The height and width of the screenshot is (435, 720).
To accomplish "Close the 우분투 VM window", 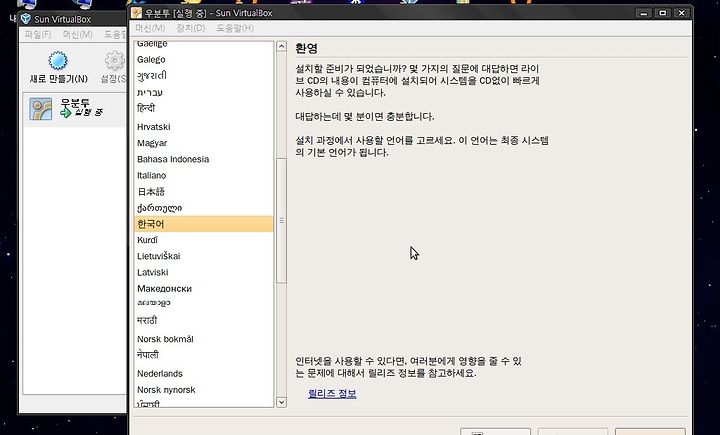I will pyautogui.click(x=682, y=13).
